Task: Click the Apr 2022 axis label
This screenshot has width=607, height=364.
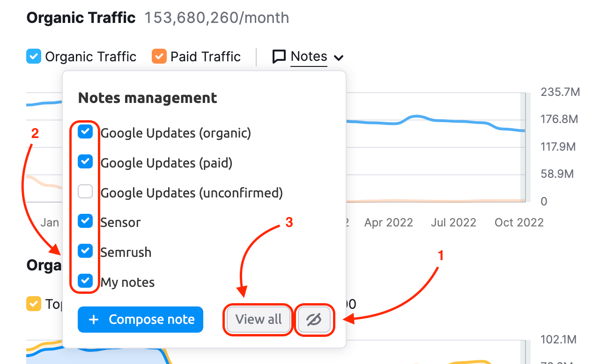Action: click(388, 222)
